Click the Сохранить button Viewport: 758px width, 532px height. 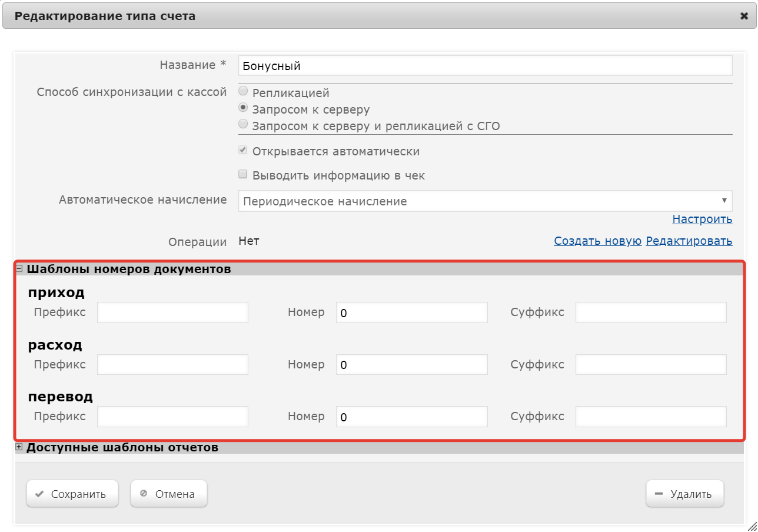(72, 494)
